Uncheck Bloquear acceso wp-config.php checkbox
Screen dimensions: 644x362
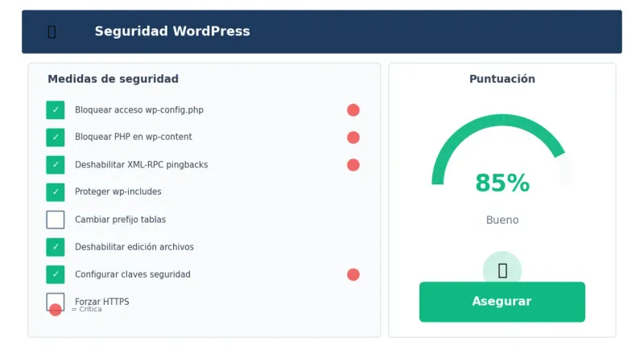[x=55, y=110]
